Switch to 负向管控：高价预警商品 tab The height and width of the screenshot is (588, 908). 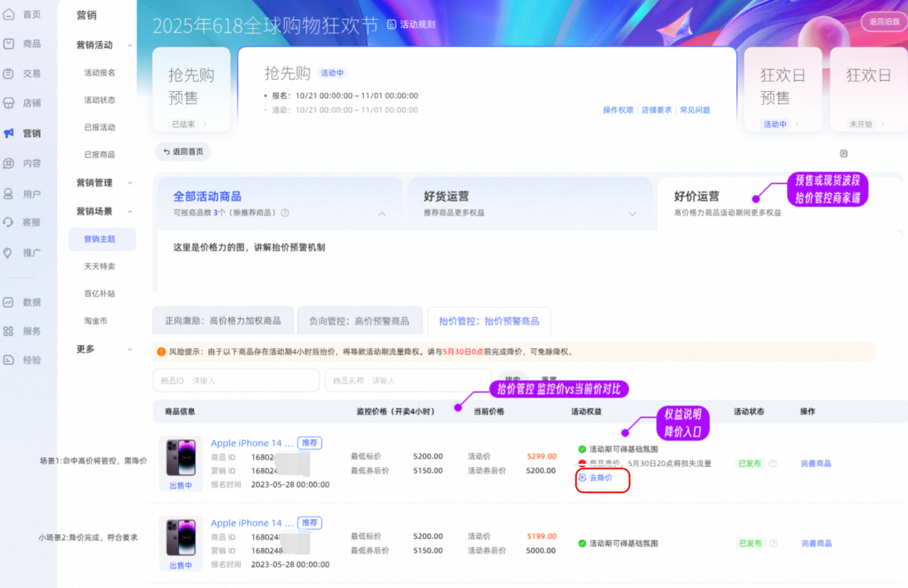359,321
